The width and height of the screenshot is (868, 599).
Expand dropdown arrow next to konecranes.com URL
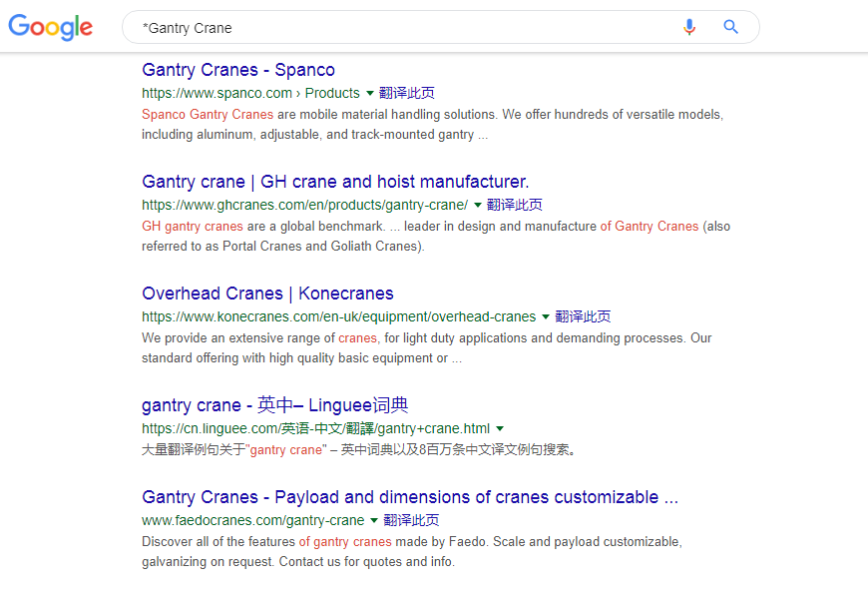click(546, 316)
